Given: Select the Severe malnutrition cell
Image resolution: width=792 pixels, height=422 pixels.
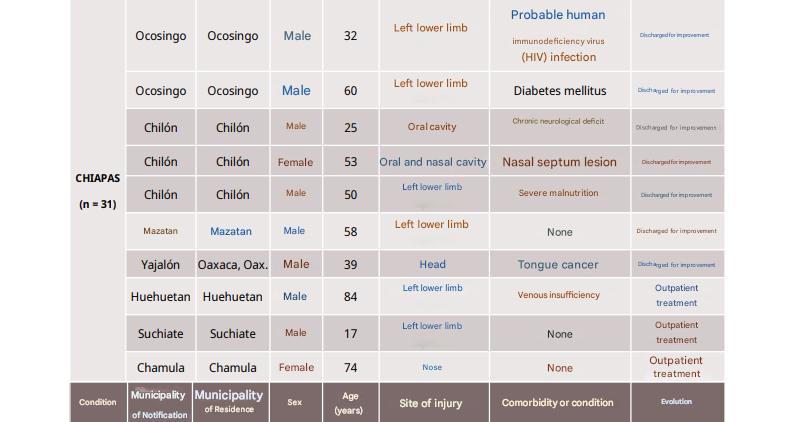Looking at the screenshot, I should tap(560, 194).
